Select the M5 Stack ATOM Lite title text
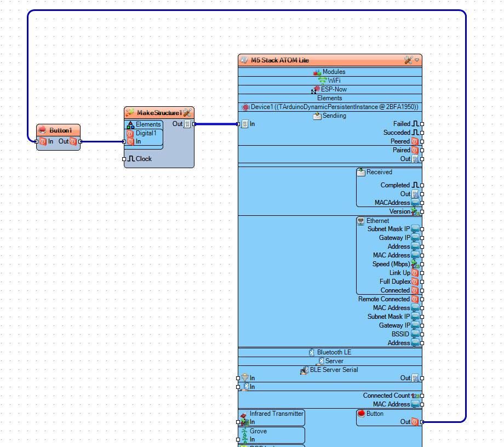 coord(279,60)
